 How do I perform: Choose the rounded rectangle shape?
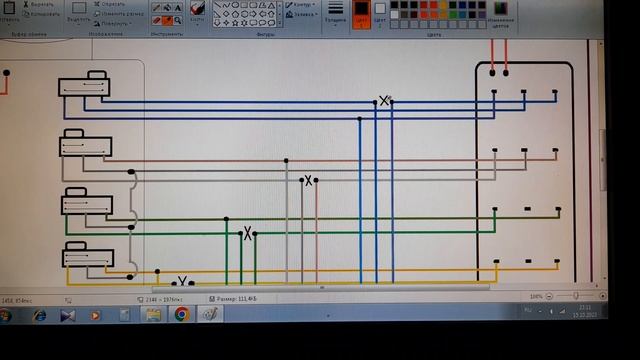coord(253,6)
